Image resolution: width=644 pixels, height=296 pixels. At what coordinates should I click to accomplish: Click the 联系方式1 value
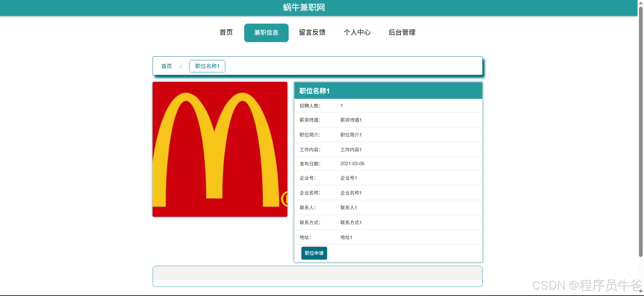click(x=351, y=223)
